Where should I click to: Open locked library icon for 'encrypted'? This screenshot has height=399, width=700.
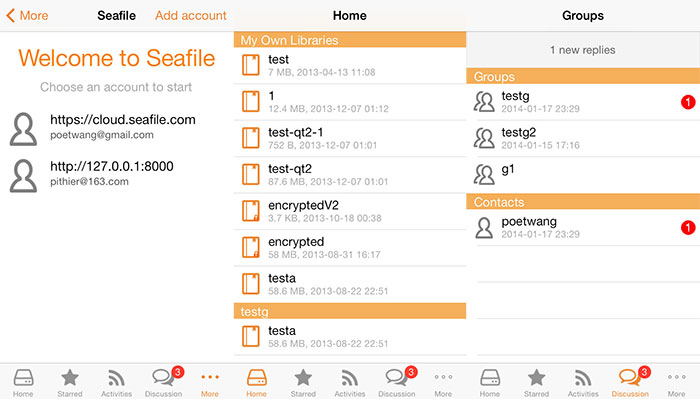tap(251, 248)
